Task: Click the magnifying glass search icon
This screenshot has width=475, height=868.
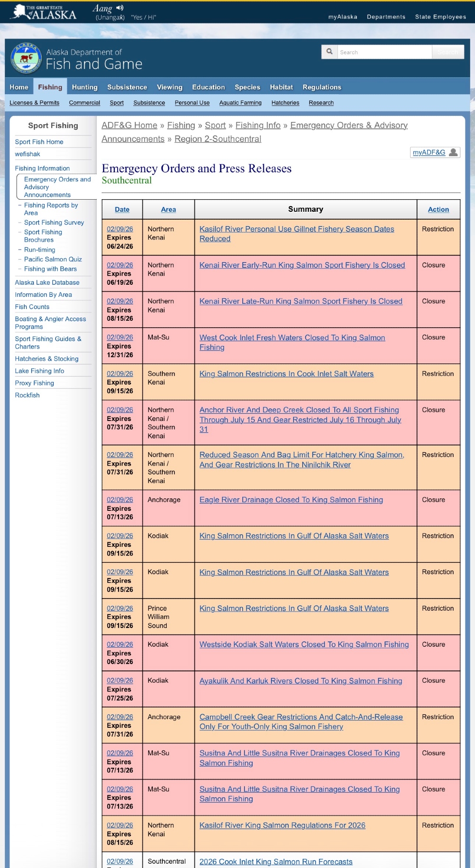Action: pos(330,52)
